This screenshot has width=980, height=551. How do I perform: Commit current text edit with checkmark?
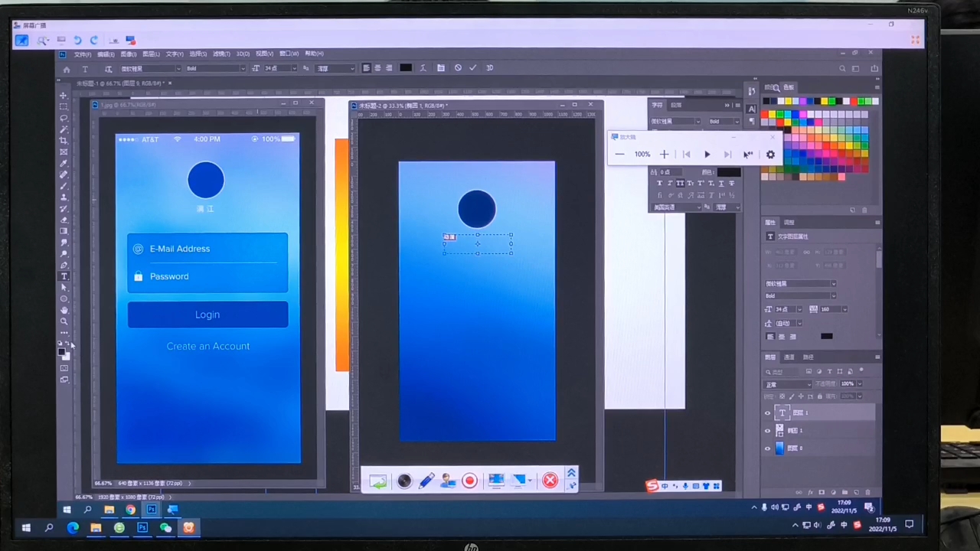pyautogui.click(x=472, y=67)
